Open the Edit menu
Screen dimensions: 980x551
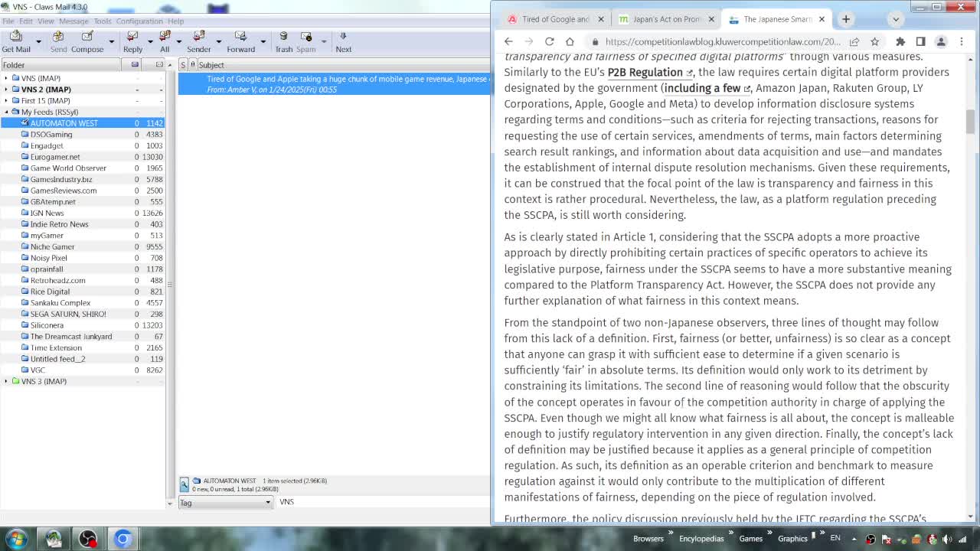[x=25, y=21]
